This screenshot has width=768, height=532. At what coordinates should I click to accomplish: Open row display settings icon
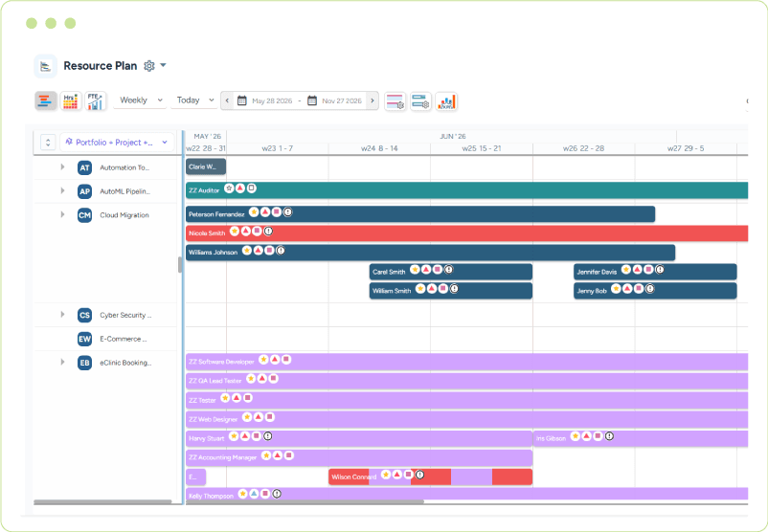pos(395,101)
